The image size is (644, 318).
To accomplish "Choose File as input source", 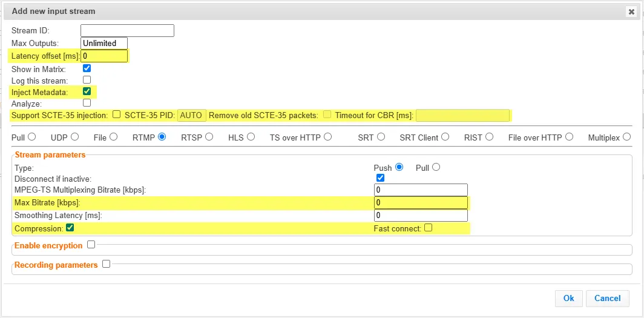I will (x=113, y=137).
